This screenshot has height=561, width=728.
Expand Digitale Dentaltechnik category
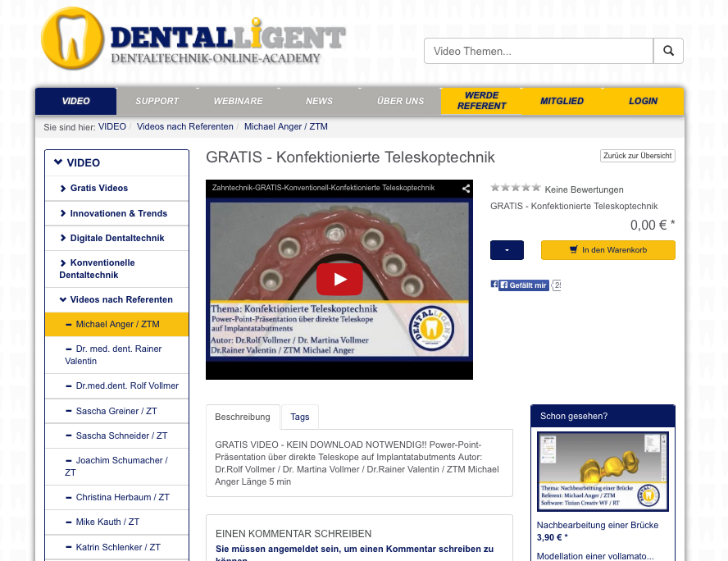pyautogui.click(x=116, y=238)
